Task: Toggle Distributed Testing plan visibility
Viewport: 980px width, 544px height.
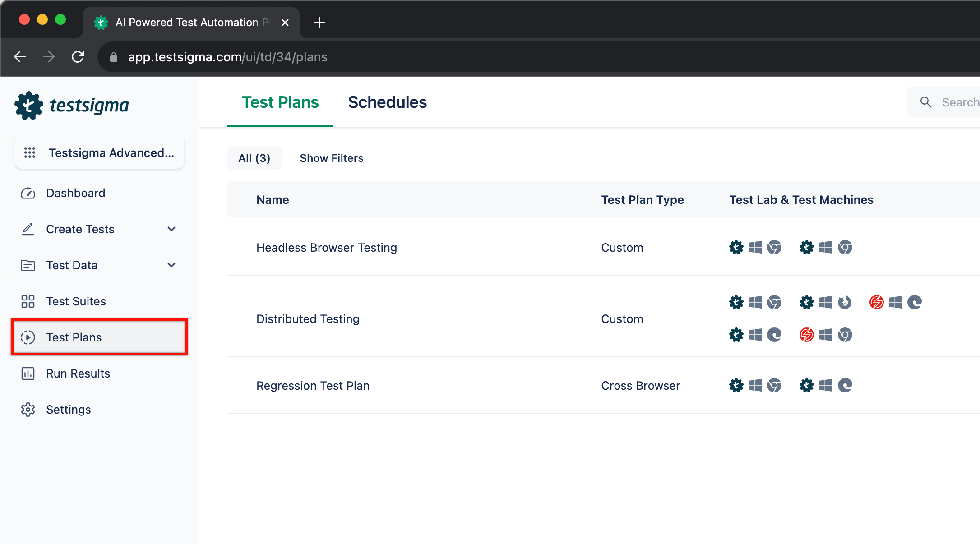Action: coord(242,318)
